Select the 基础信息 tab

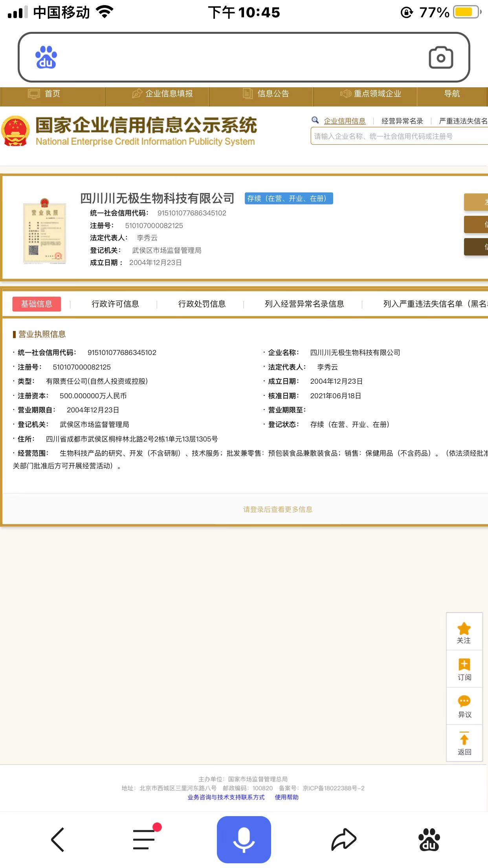pos(37,304)
